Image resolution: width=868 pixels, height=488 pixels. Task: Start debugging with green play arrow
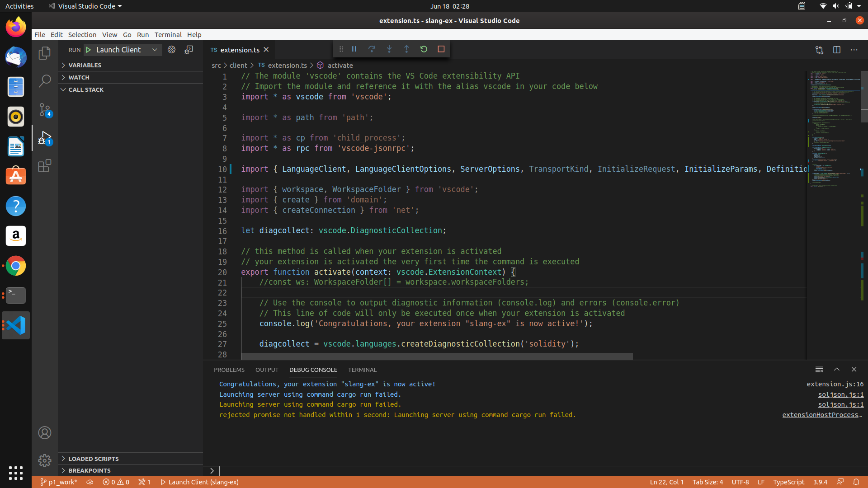89,50
